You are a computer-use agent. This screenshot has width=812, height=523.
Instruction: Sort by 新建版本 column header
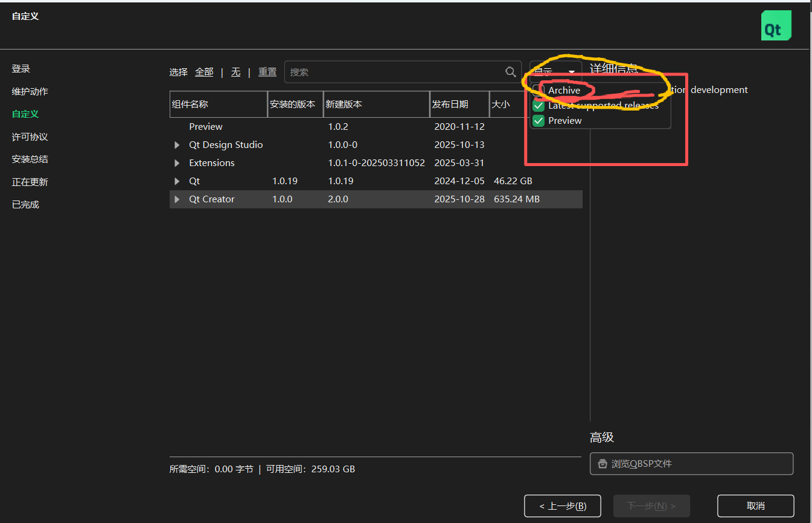click(x=376, y=104)
